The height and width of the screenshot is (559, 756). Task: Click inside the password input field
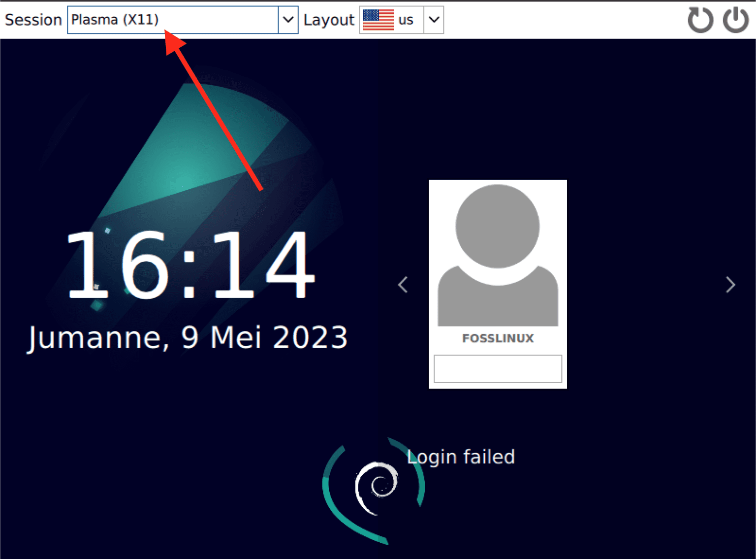click(x=498, y=368)
